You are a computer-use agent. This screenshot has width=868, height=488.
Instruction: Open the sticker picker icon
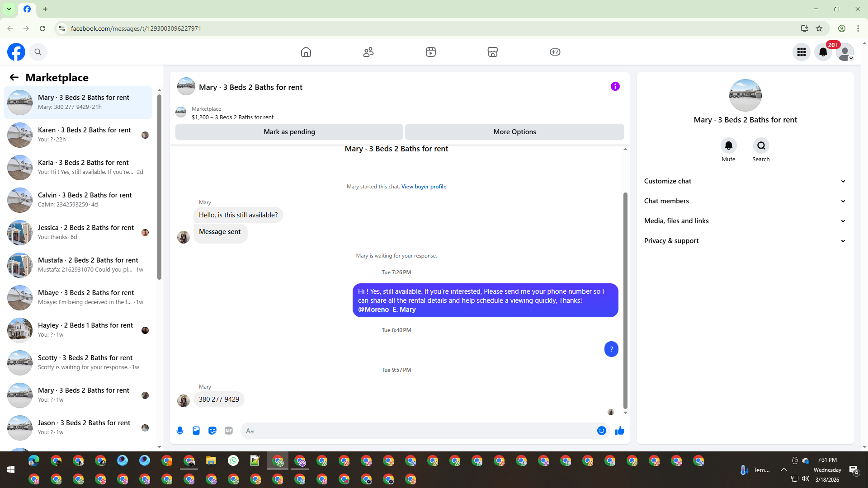(x=212, y=431)
